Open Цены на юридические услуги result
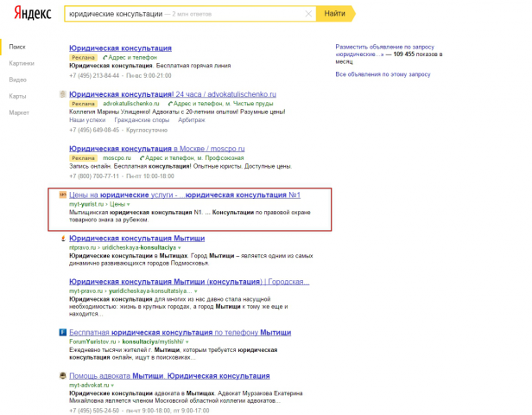Viewport: 532px width, 415px height. click(x=185, y=195)
